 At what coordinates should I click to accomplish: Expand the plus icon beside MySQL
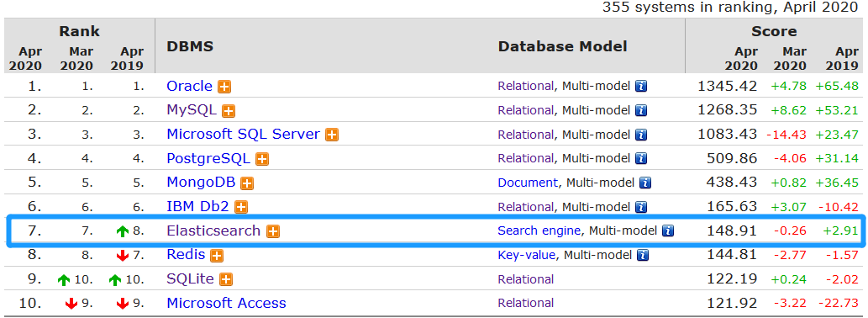[x=229, y=111]
